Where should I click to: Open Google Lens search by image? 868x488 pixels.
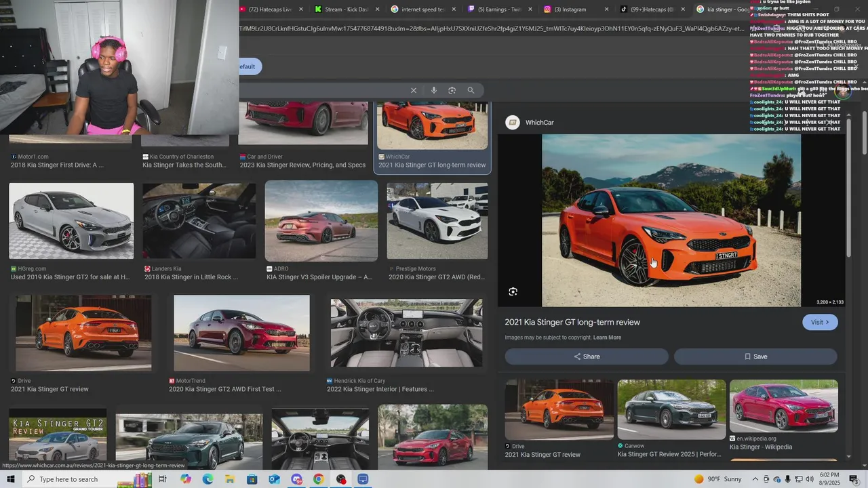pos(452,90)
